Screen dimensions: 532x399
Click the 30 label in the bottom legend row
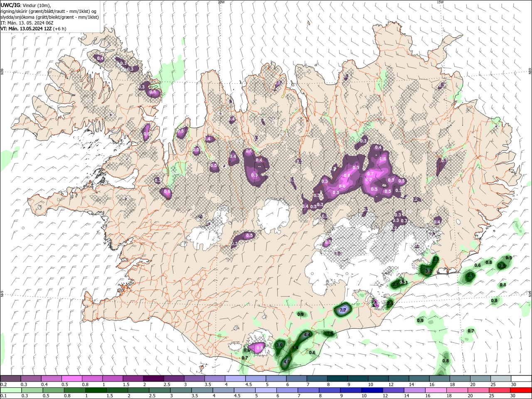click(514, 396)
